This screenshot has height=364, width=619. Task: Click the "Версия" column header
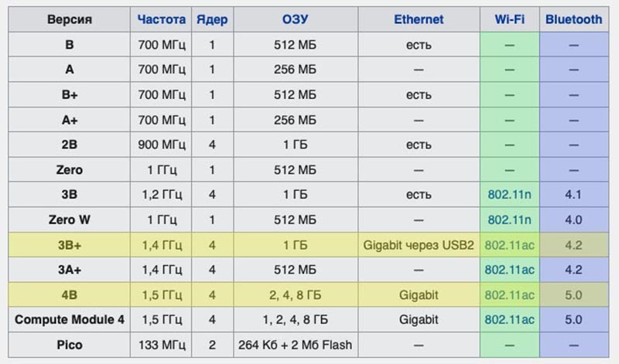[70, 19]
